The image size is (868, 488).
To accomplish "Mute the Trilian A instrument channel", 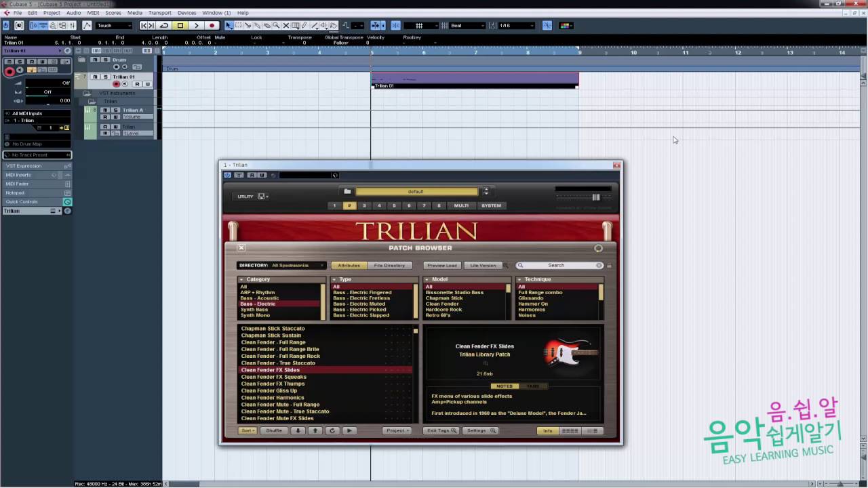I will pyautogui.click(x=105, y=110).
